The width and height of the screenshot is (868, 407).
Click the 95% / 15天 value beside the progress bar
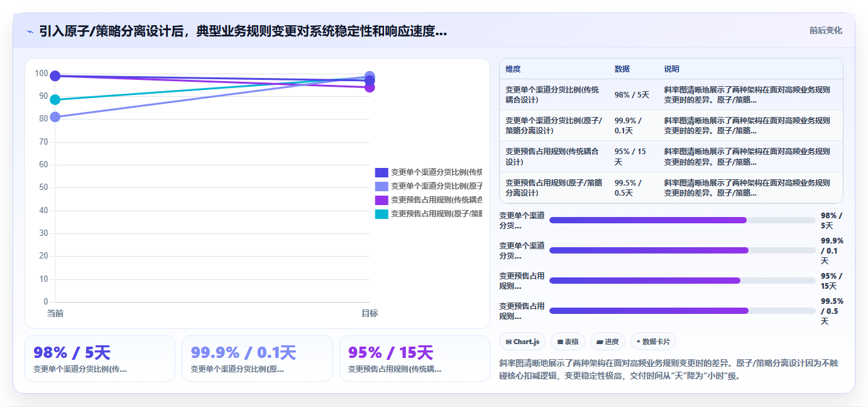(832, 281)
